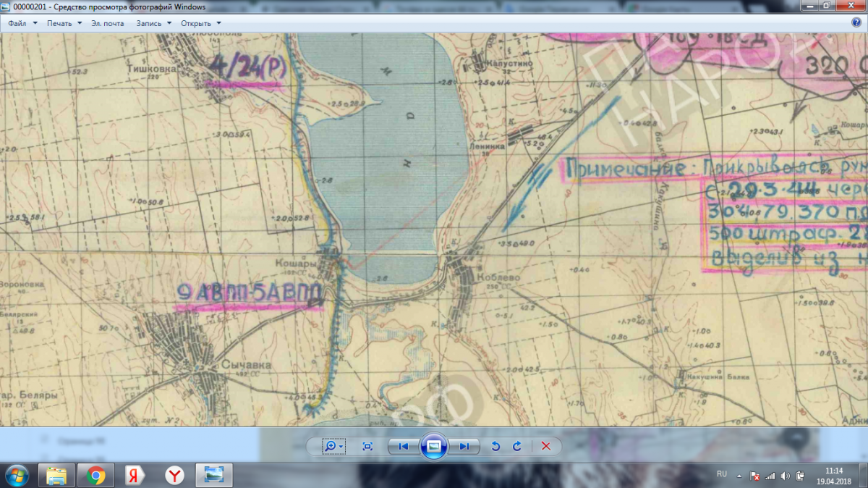Image resolution: width=868 pixels, height=488 pixels.
Task: Open the blue help question mark
Action: [856, 22]
